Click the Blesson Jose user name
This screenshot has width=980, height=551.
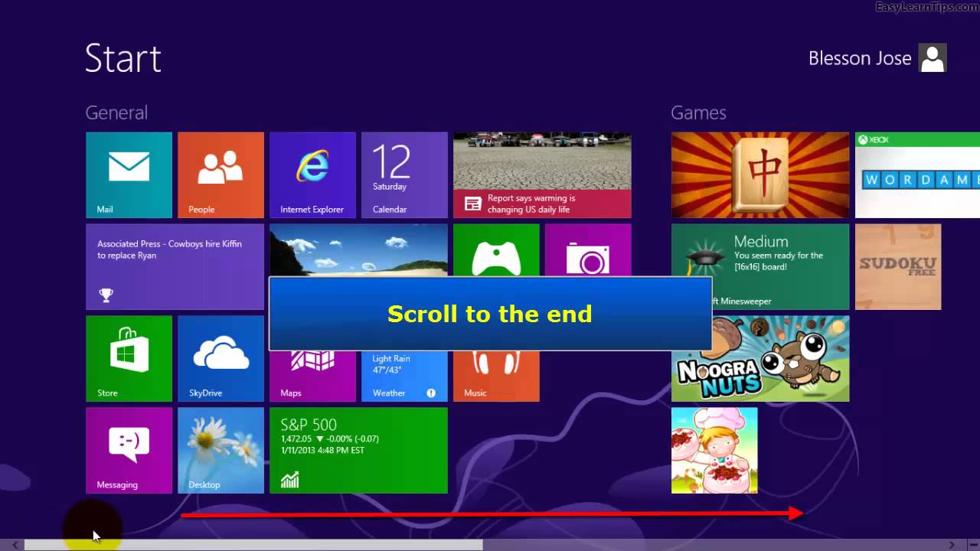point(860,59)
